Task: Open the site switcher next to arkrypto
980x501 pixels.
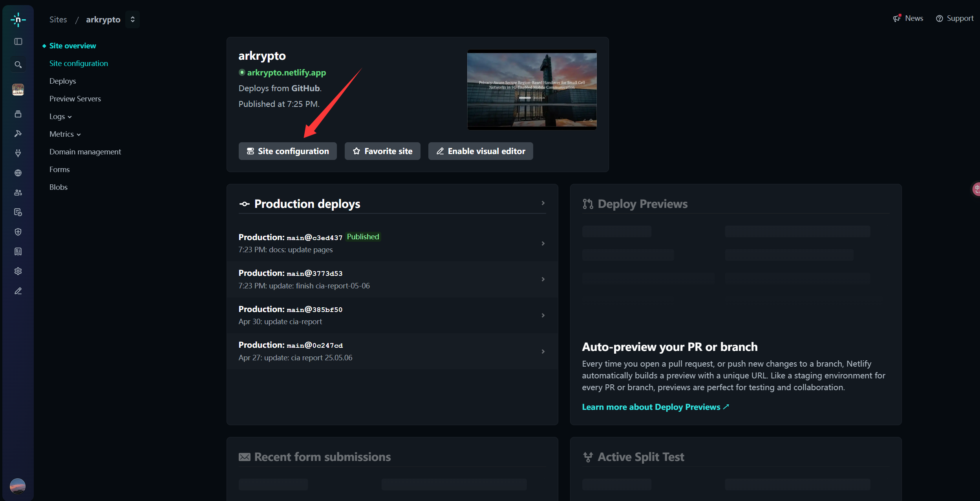Action: 133,19
